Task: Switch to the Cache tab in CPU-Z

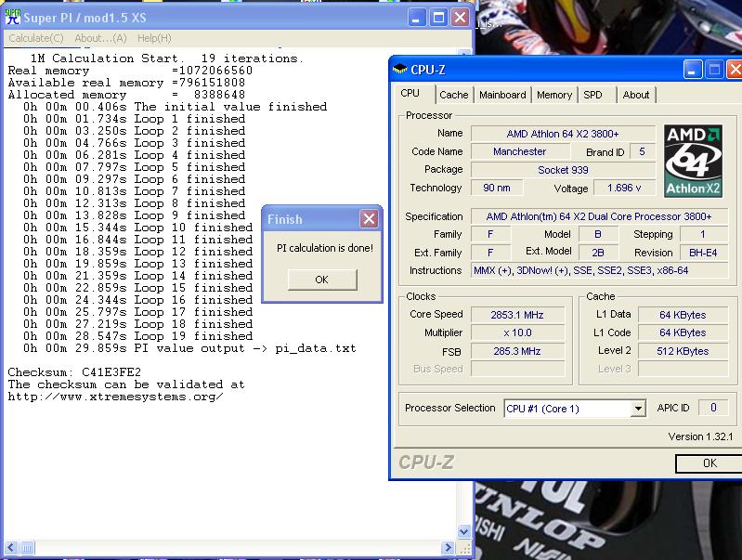Action: tap(454, 95)
